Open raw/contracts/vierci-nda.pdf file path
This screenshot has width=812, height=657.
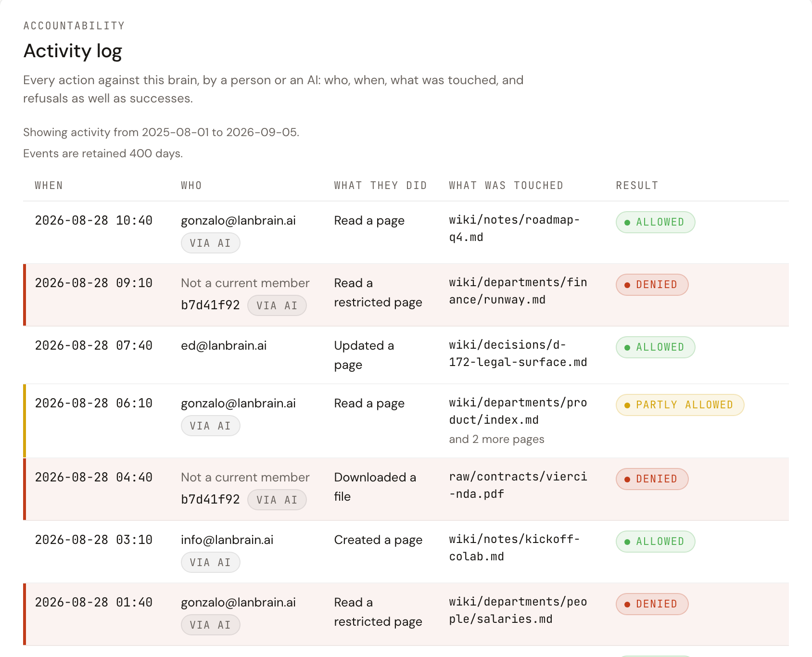click(x=518, y=485)
